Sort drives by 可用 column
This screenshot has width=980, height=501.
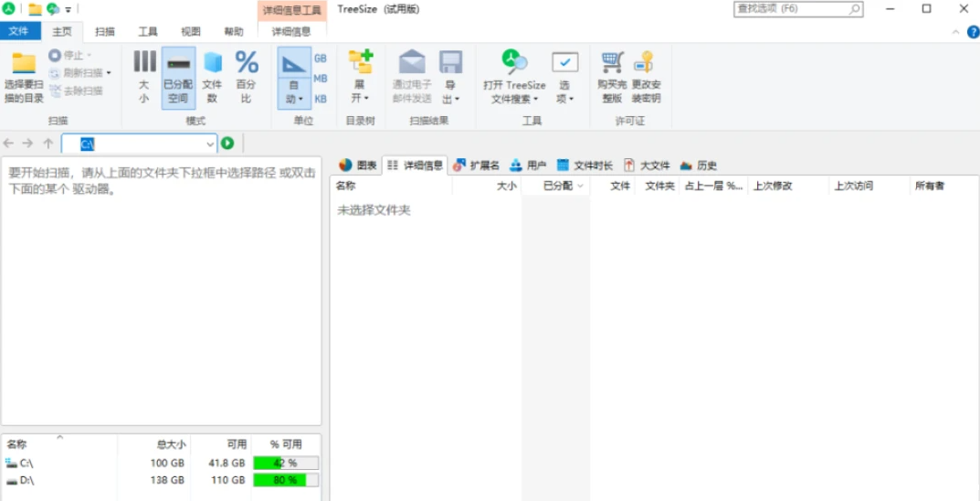(221, 444)
